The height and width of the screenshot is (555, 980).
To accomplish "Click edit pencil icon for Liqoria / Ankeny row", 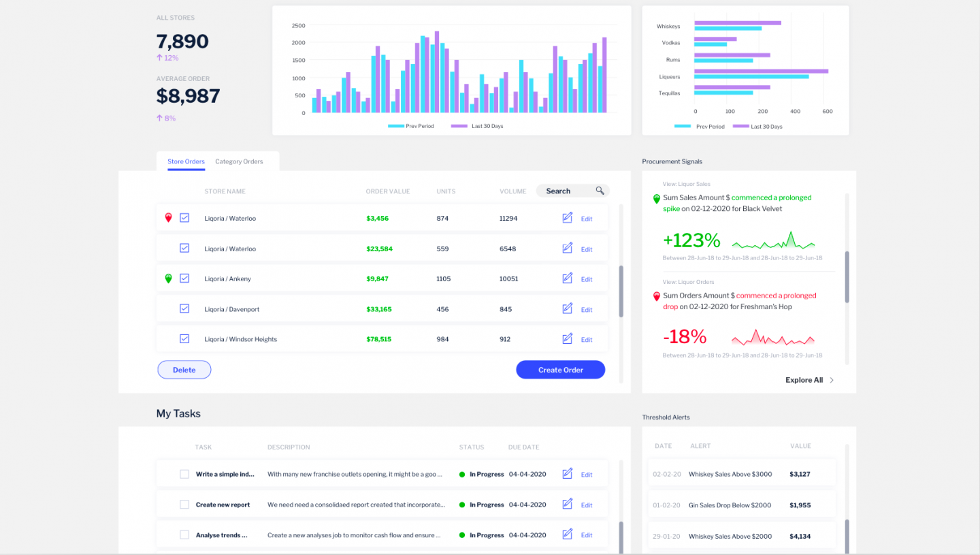I will coord(568,279).
